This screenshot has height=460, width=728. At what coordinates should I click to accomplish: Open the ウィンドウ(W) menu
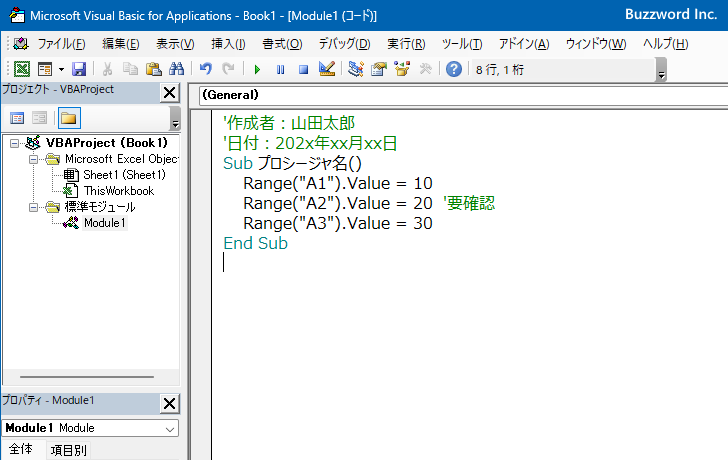pos(596,44)
